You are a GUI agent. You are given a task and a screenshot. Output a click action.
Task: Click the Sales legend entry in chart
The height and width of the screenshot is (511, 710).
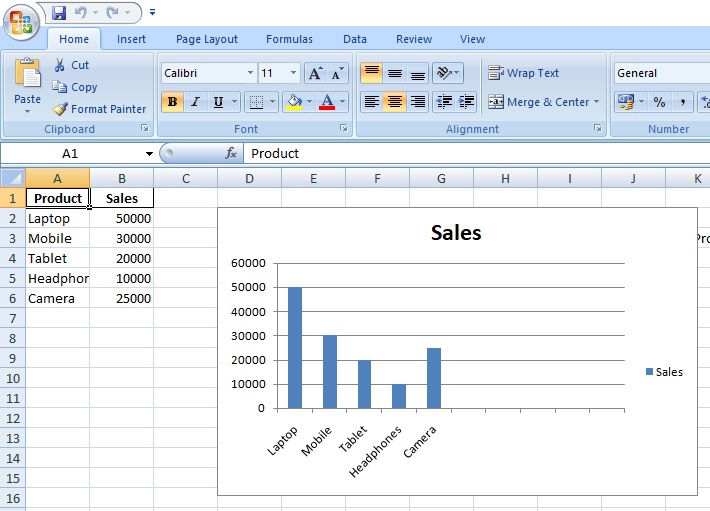[664, 372]
